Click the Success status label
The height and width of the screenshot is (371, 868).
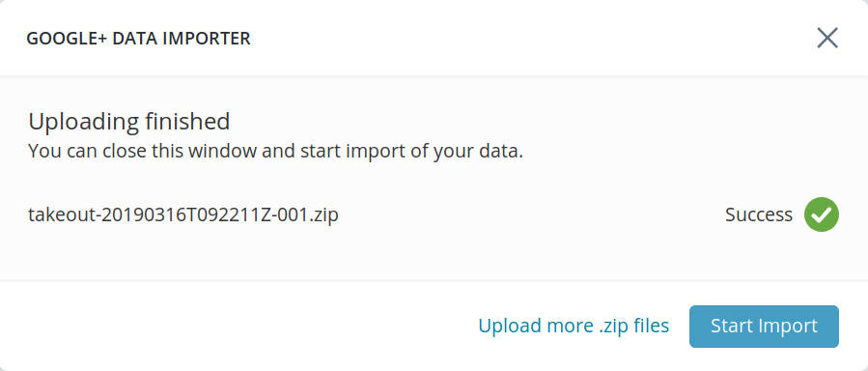[758, 214]
